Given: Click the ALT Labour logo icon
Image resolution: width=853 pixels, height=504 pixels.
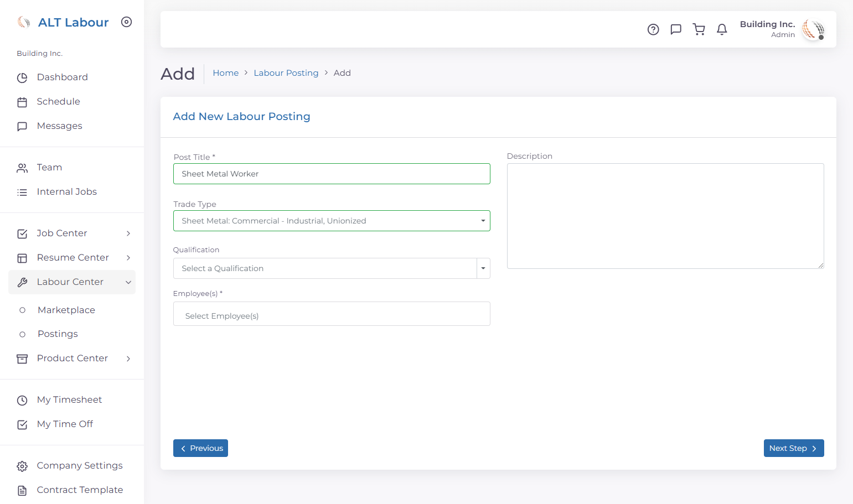Looking at the screenshot, I should [x=24, y=22].
